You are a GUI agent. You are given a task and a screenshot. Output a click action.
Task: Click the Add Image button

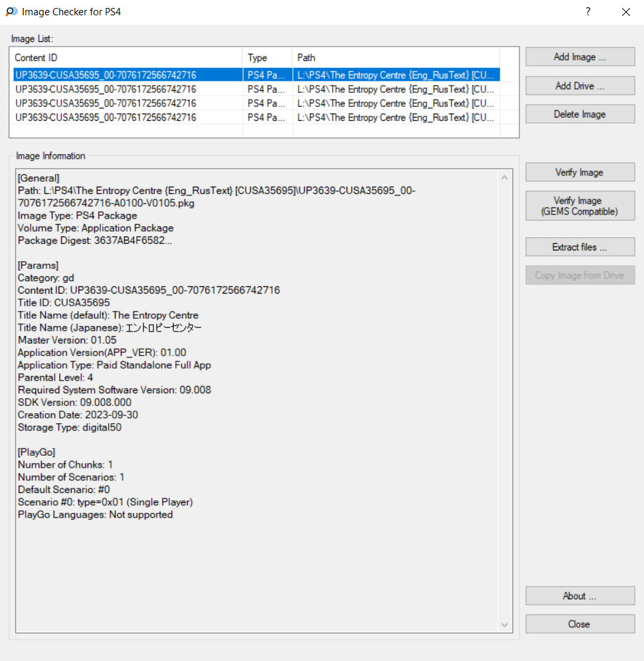[580, 57]
